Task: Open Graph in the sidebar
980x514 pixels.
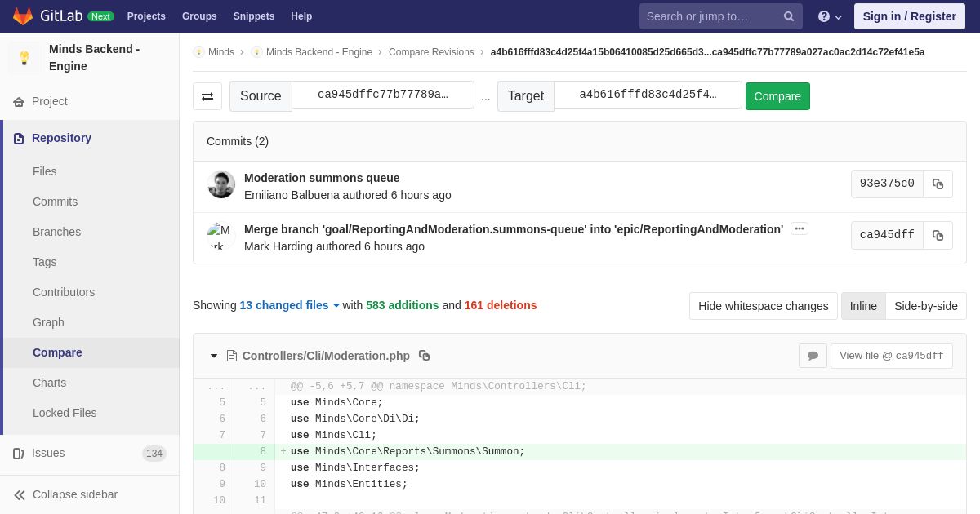Action: click(48, 322)
